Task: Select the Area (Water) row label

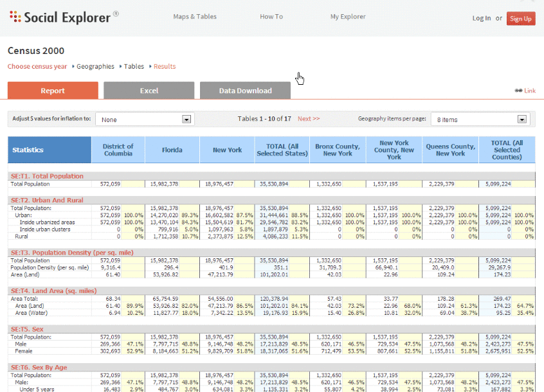Action: (32, 312)
